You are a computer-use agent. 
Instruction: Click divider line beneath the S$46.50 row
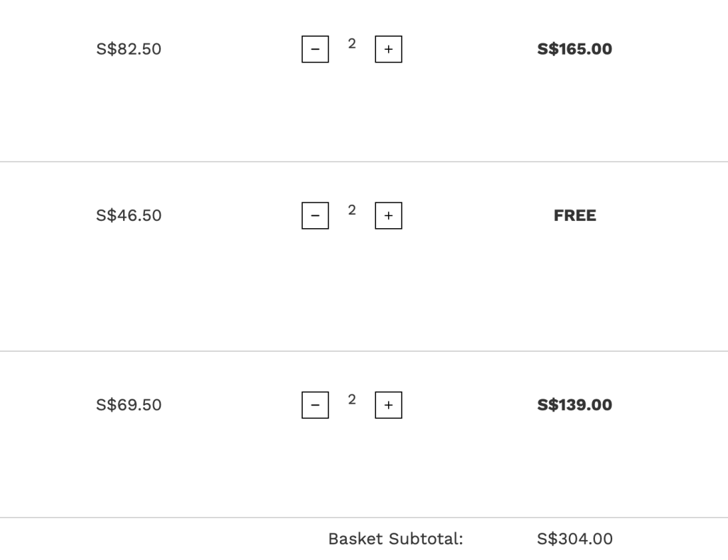pyautogui.click(x=364, y=351)
